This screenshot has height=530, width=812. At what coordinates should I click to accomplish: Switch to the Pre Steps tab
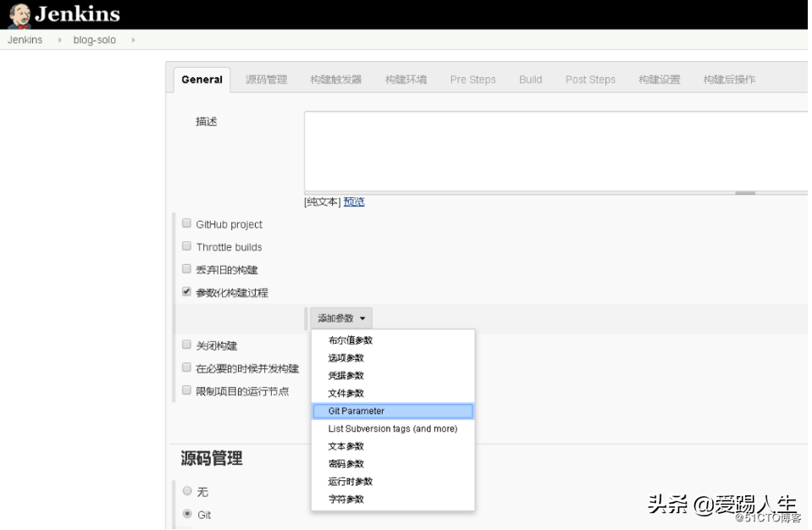(x=472, y=80)
